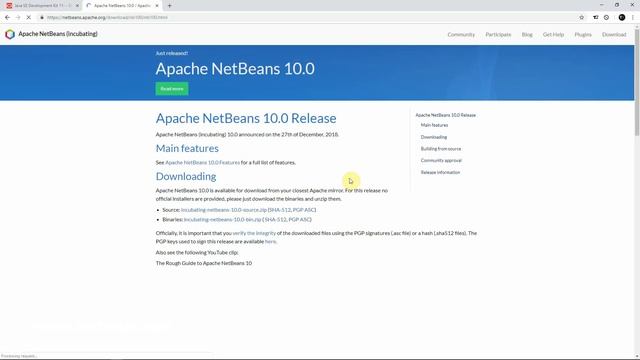Open the Apache NetBeans 10.0 Features link
This screenshot has width=640, height=360.
pyautogui.click(x=202, y=162)
